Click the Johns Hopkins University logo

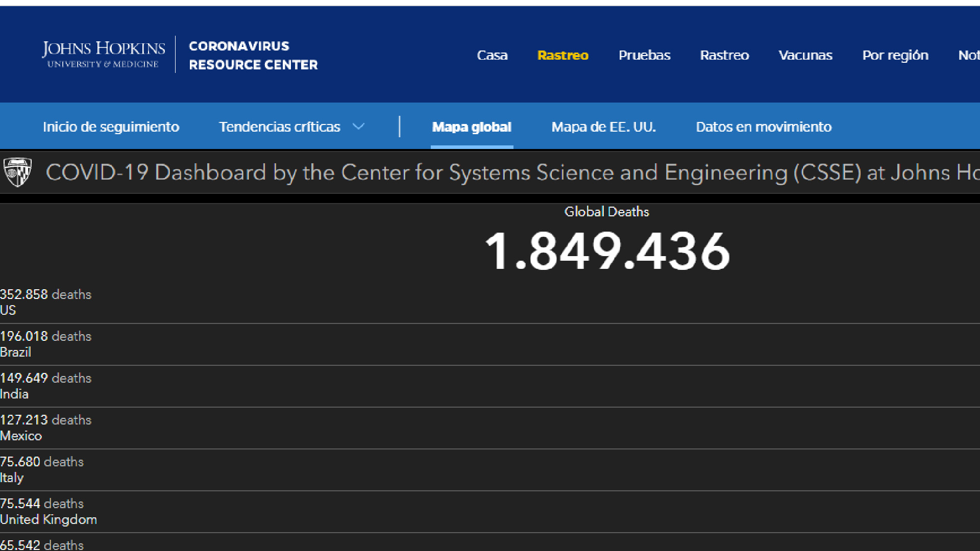tap(104, 54)
